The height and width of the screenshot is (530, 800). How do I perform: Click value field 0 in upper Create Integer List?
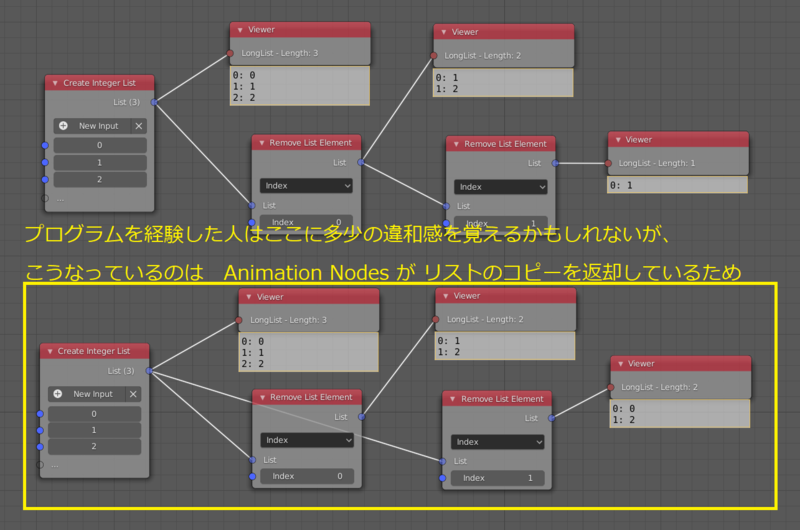tap(100, 145)
